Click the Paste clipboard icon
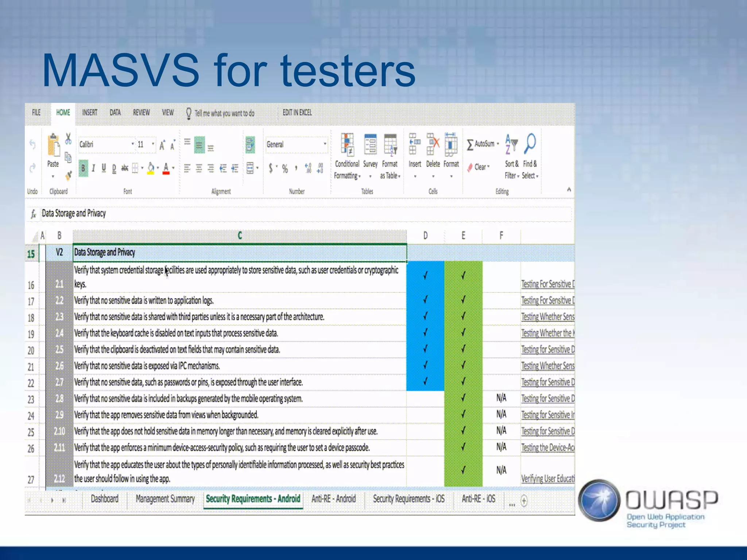Image resolution: width=747 pixels, height=560 pixels. (53, 145)
